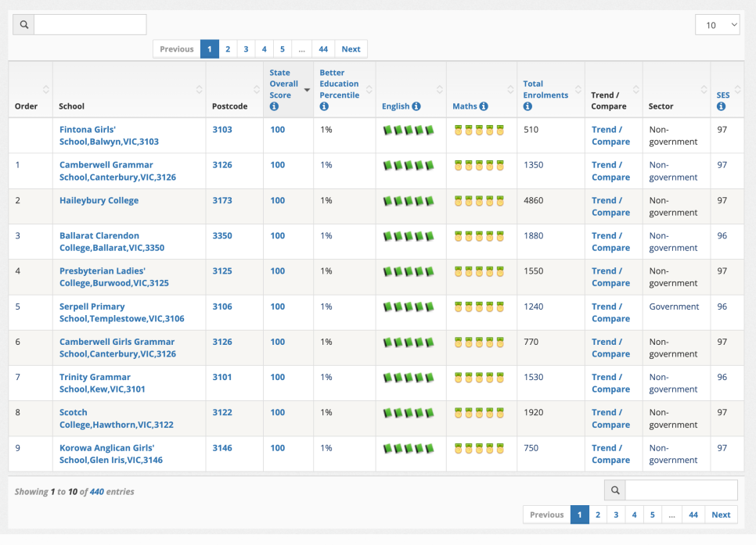Open the Haileybury College school link
This screenshot has width=756, height=545.
[99, 200]
